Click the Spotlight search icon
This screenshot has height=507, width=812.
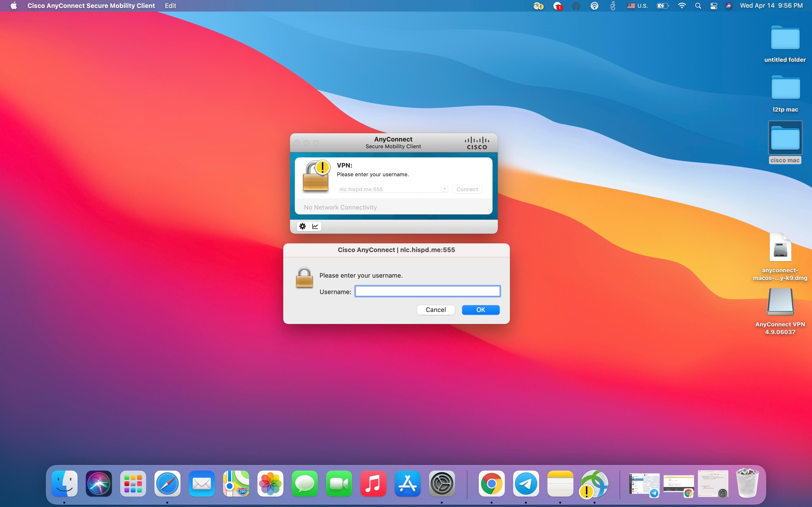(698, 6)
